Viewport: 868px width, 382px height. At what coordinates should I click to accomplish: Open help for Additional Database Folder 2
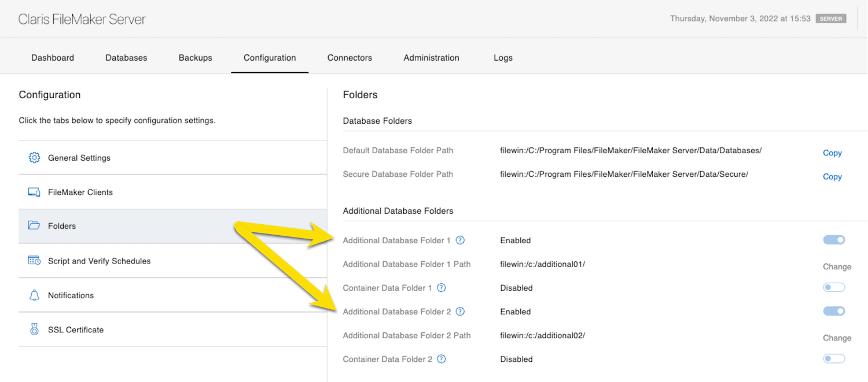click(x=461, y=311)
